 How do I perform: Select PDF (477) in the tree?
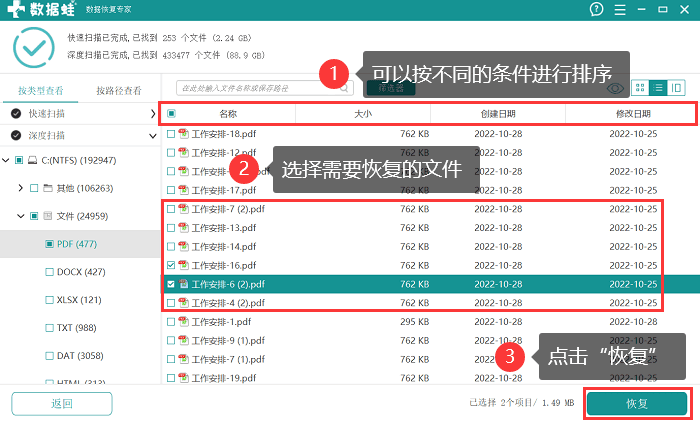77,244
